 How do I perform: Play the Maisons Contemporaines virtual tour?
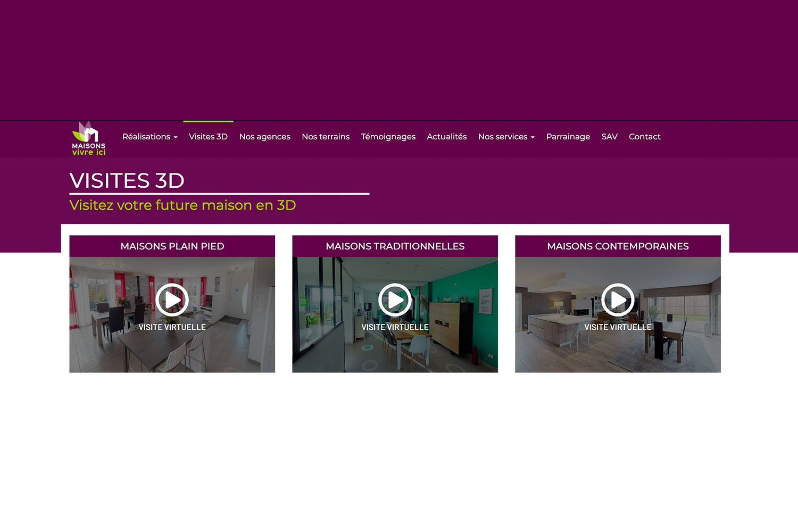(618, 300)
